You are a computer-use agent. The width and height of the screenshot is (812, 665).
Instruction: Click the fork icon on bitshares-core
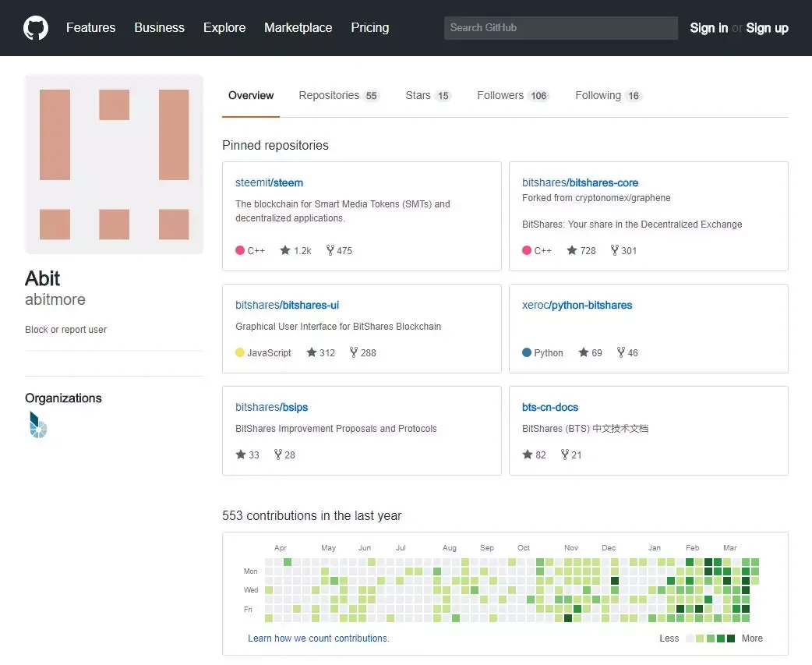pyautogui.click(x=615, y=250)
